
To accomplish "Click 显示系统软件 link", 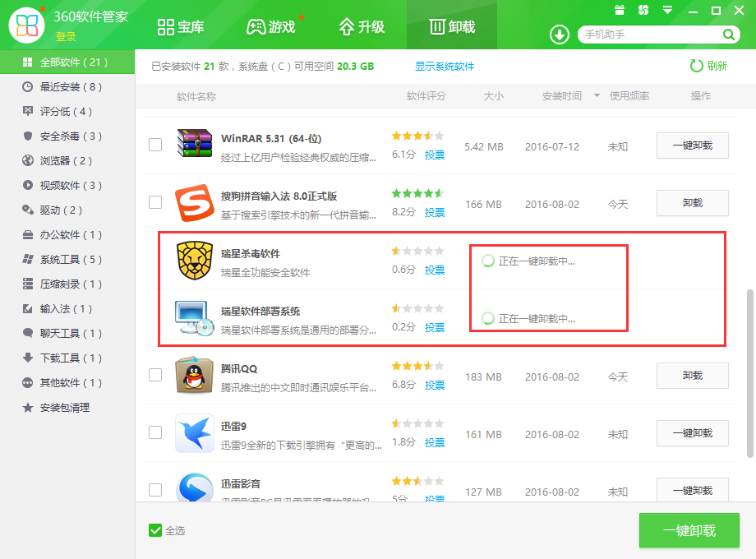I will point(445,66).
